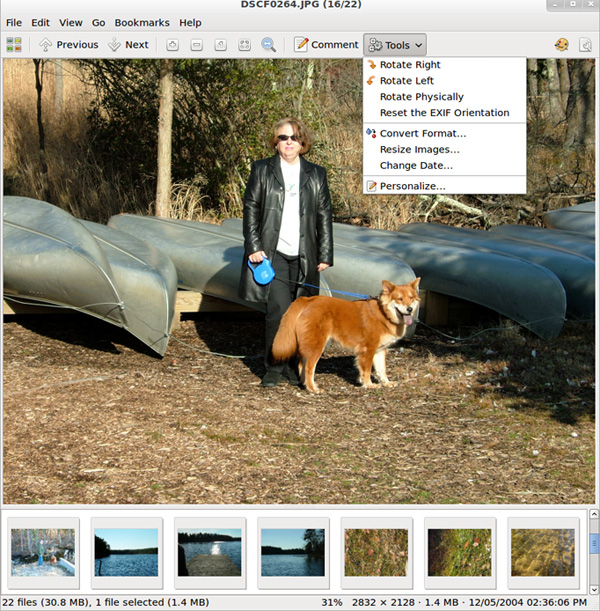The height and width of the screenshot is (611, 600).
Task: Select the dock with sun glare thumbnail
Action: click(210, 552)
